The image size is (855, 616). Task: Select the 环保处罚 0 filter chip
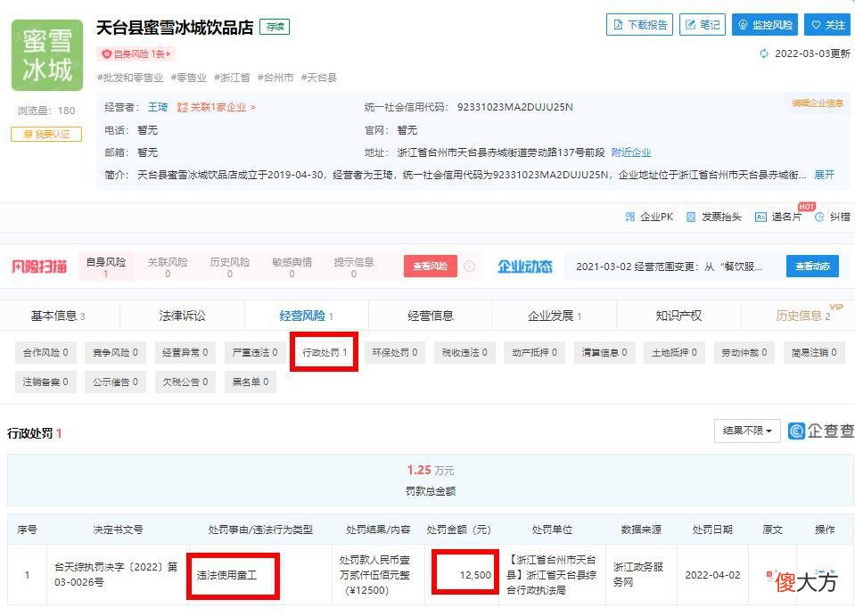(394, 353)
